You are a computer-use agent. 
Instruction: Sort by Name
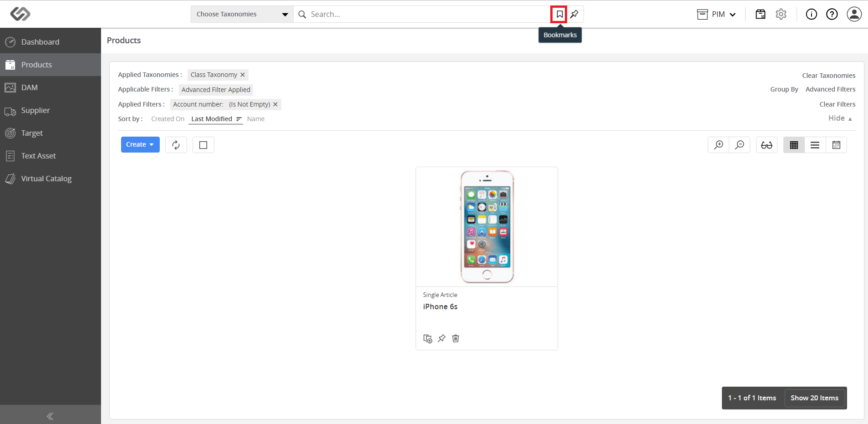[x=255, y=119]
